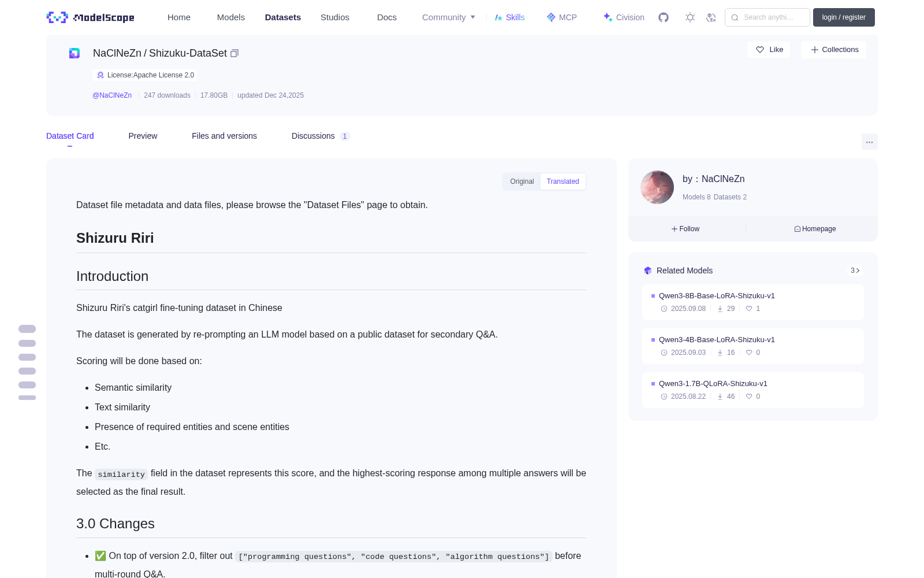The image size is (924, 578).
Task: Open the three-dots more options button
Action: (x=869, y=142)
